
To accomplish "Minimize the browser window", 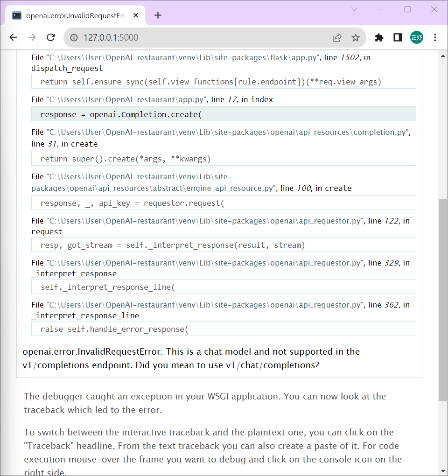I will 380,9.
